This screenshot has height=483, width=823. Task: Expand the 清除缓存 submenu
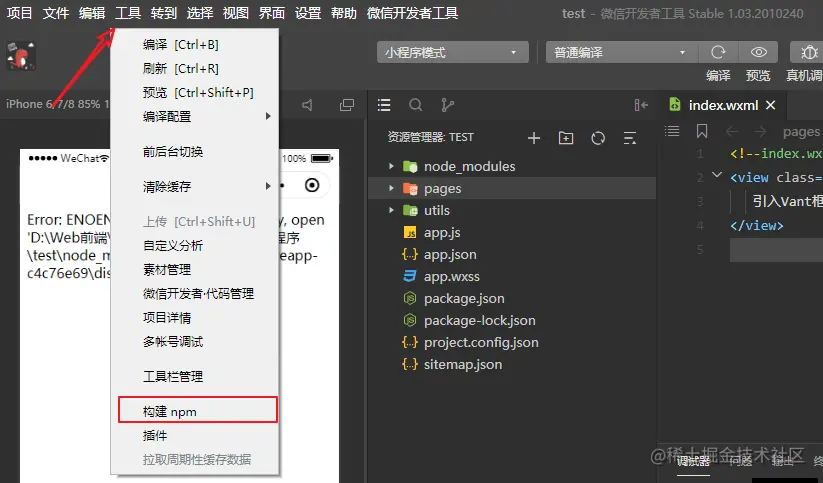195,186
